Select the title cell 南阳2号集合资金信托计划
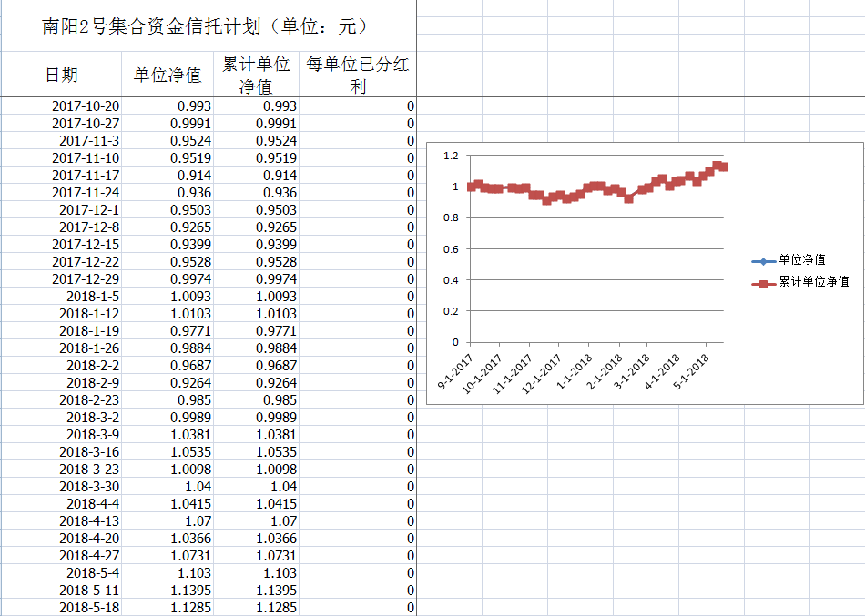865x616 pixels. click(206, 26)
